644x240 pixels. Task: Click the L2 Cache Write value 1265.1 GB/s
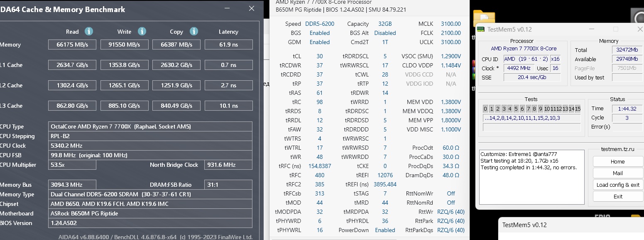[124, 85]
